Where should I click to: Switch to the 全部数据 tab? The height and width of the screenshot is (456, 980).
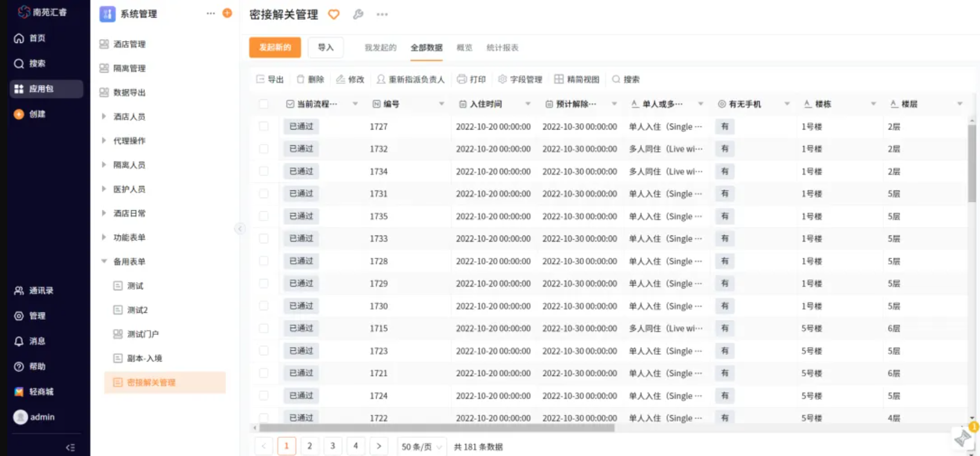click(426, 48)
